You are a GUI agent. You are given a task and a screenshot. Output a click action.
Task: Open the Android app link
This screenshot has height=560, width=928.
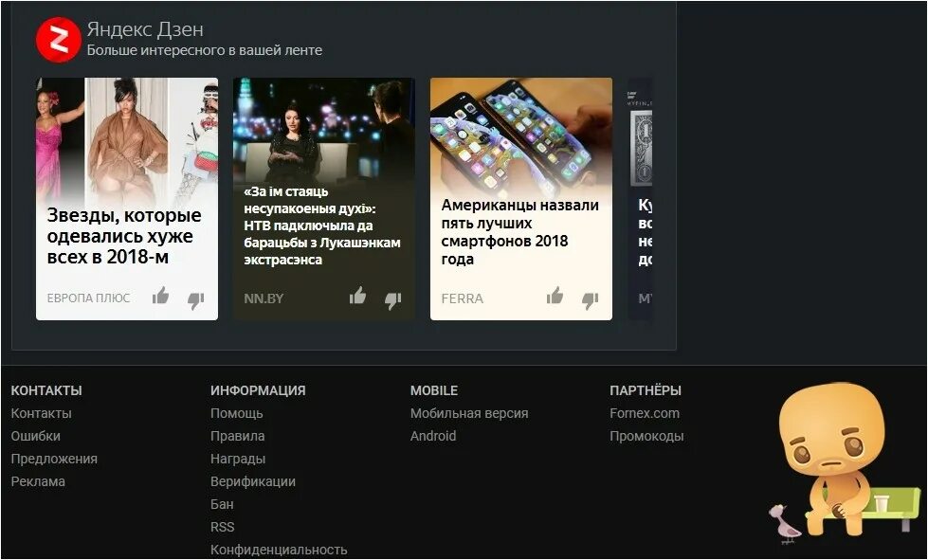coord(433,436)
